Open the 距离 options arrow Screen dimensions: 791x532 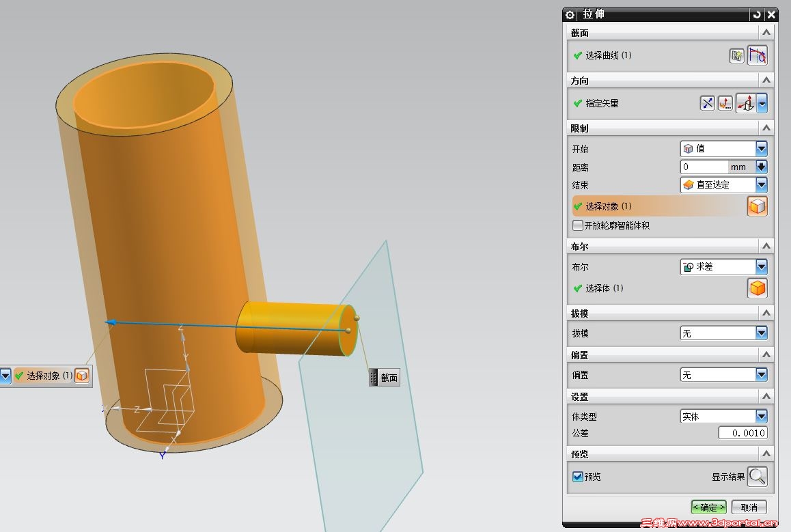761,167
